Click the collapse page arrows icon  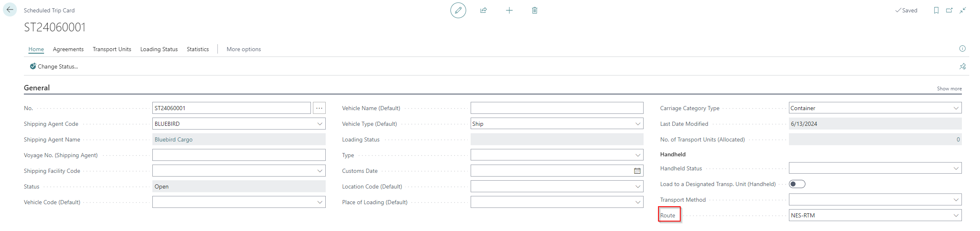point(962,10)
